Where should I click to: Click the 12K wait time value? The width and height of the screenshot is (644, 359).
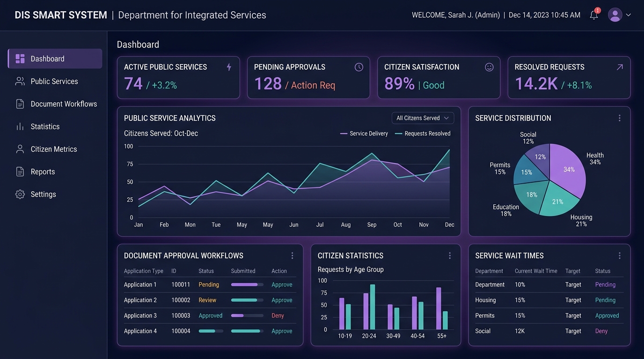(520, 331)
